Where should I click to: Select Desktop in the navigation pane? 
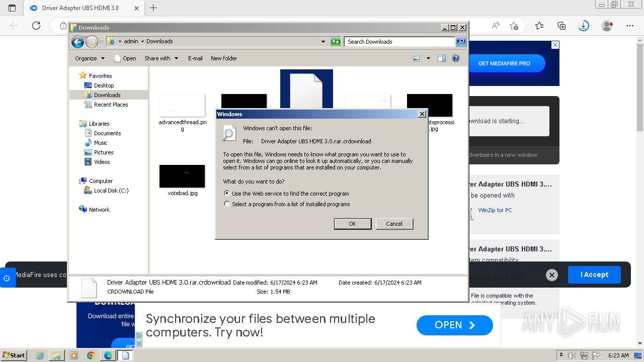click(104, 85)
